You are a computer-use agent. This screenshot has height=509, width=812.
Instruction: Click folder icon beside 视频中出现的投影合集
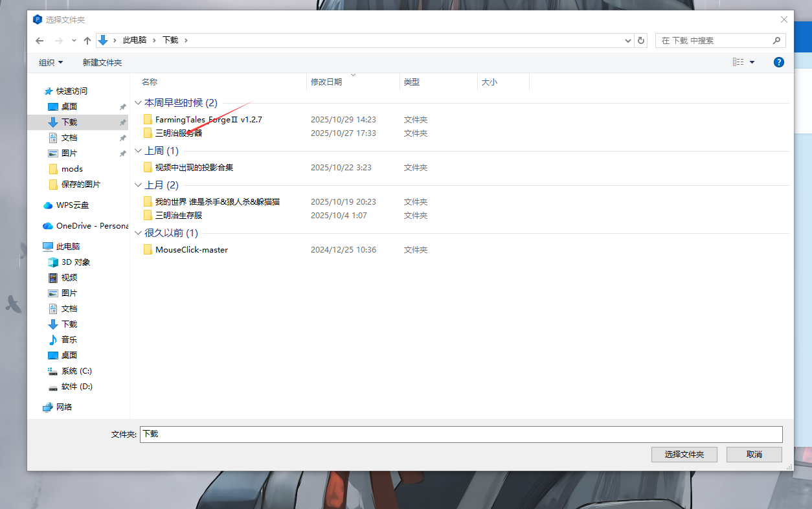click(148, 167)
